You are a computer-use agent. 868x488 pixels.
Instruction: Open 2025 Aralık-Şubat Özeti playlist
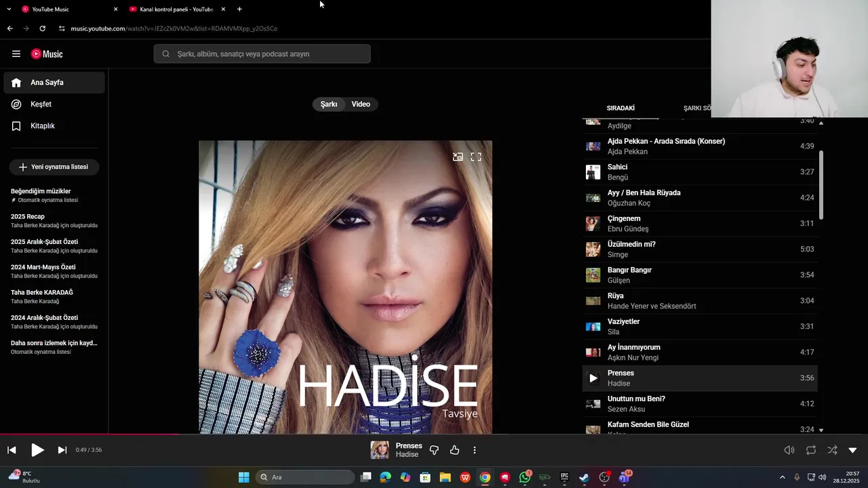point(54,246)
